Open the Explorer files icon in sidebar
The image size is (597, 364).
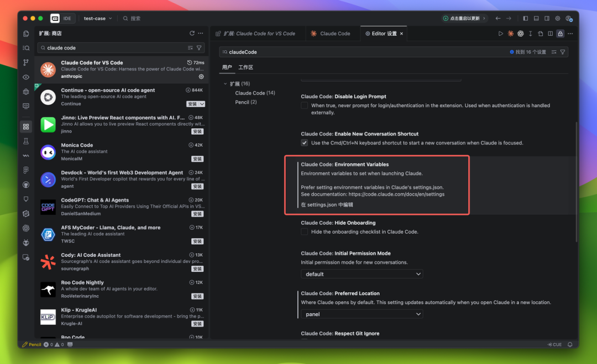pos(26,34)
